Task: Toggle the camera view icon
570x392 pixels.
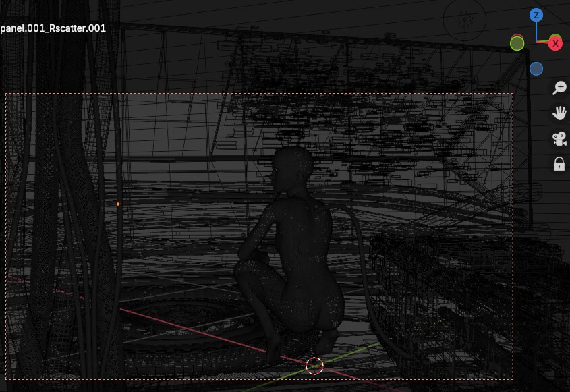Action: pyautogui.click(x=559, y=138)
